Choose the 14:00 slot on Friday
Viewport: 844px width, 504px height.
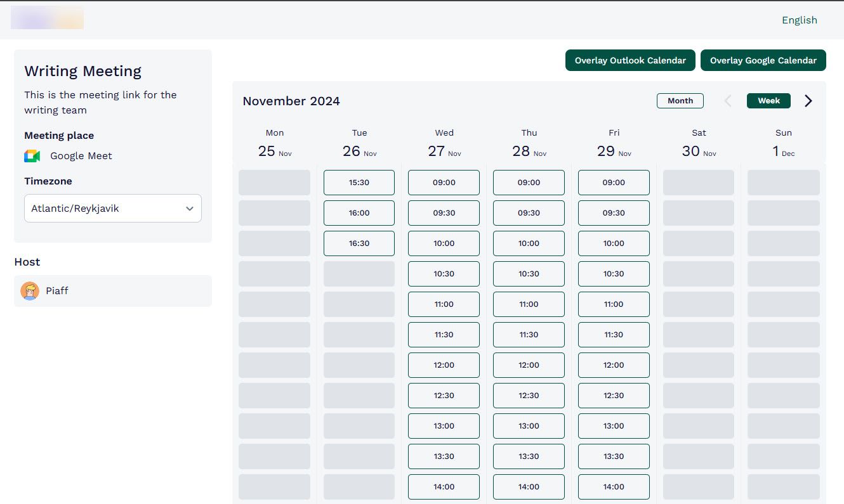(x=614, y=486)
